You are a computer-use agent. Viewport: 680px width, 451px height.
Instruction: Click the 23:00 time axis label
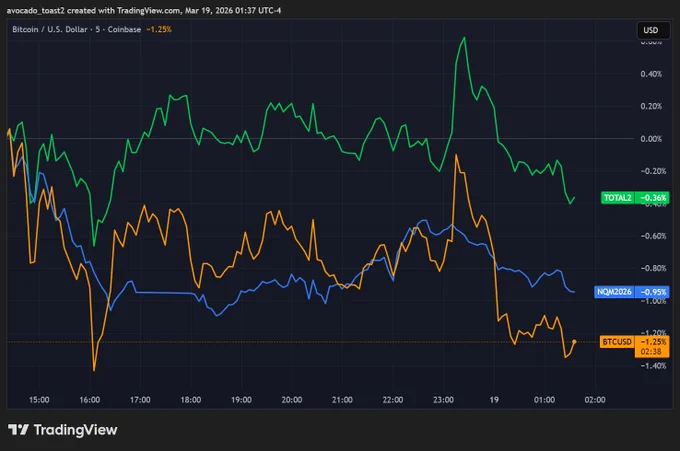click(443, 399)
